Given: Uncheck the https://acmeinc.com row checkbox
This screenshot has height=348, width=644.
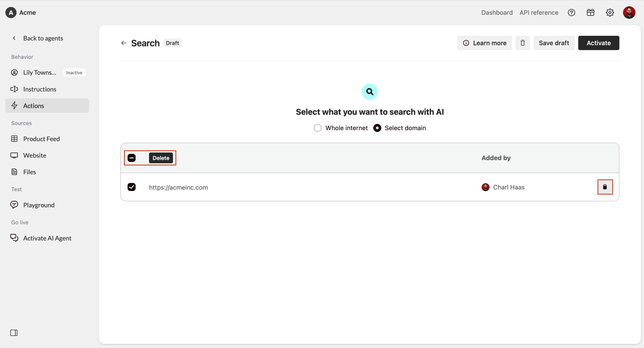Looking at the screenshot, I should (x=132, y=187).
